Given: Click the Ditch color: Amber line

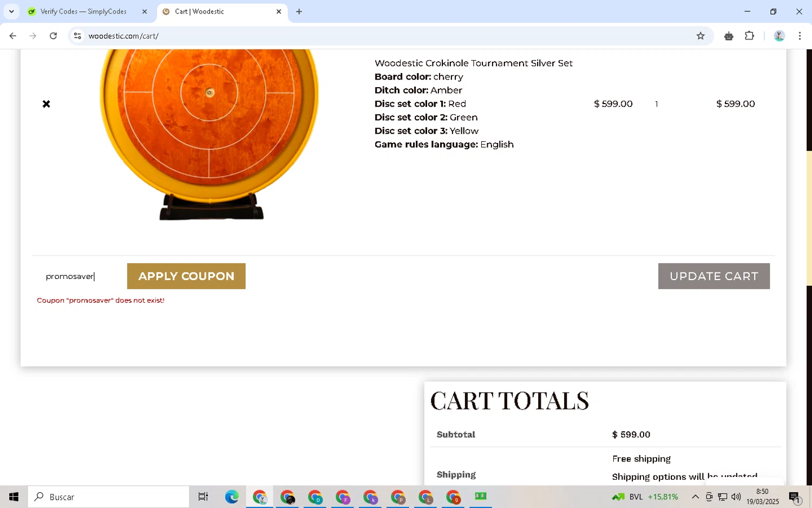Looking at the screenshot, I should point(418,90).
